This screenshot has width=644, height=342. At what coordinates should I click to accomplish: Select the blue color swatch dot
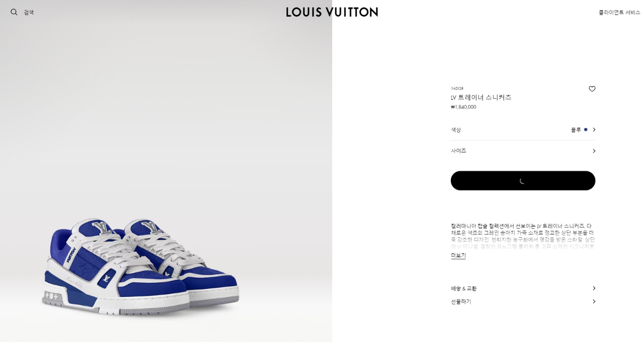pos(586,129)
